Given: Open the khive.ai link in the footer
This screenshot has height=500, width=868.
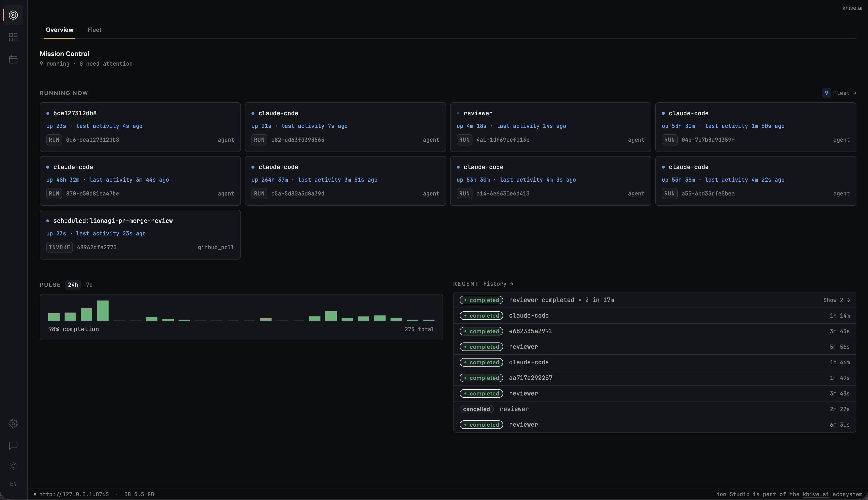Looking at the screenshot, I should tap(816, 494).
